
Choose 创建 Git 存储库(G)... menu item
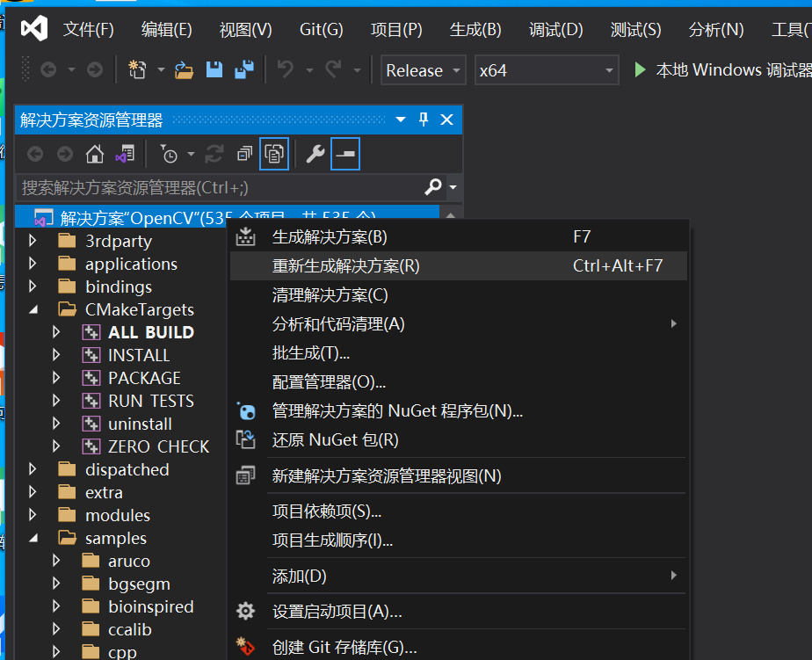(x=459, y=647)
